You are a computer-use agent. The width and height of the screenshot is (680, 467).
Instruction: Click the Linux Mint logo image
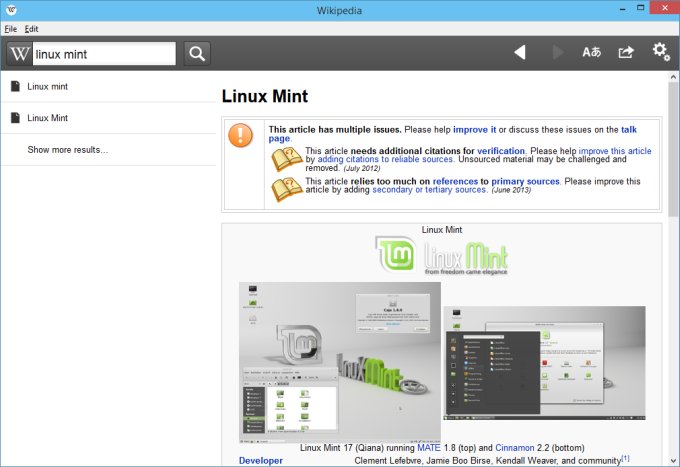[441, 255]
